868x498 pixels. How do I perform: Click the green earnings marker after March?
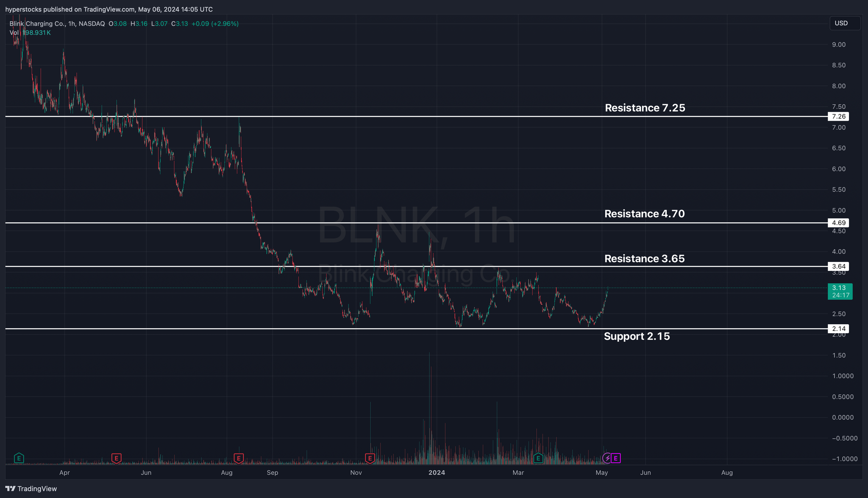[538, 458]
